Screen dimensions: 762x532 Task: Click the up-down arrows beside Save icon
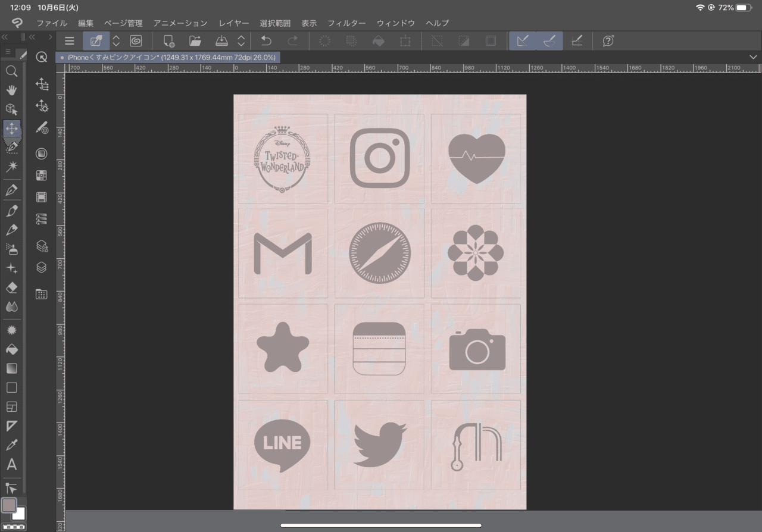(x=241, y=41)
